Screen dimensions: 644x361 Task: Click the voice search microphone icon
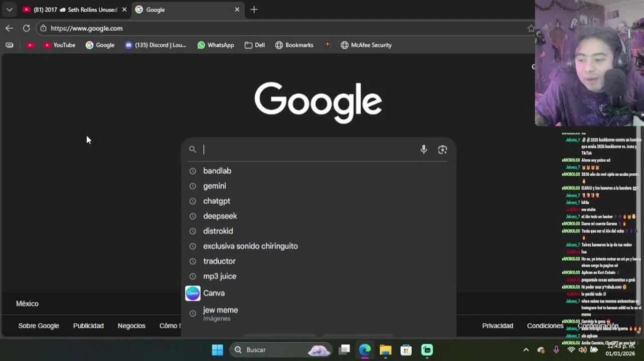pos(424,149)
